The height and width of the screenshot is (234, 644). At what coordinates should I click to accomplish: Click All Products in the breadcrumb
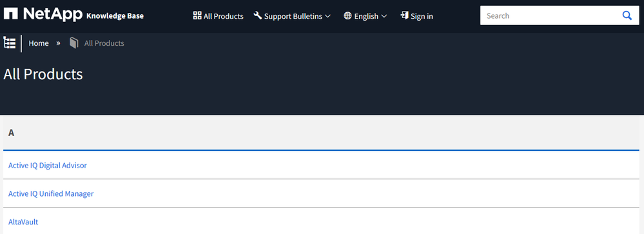(x=104, y=43)
